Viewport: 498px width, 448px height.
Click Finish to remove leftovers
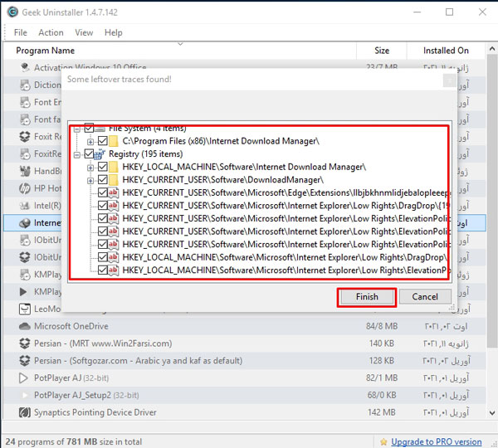(x=367, y=297)
